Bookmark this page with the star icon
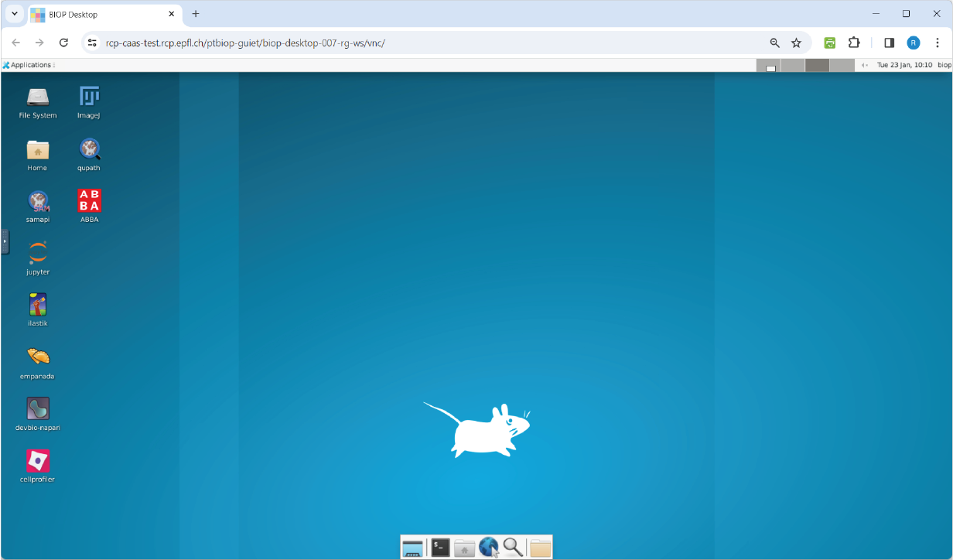This screenshot has height=560, width=953. (x=796, y=43)
